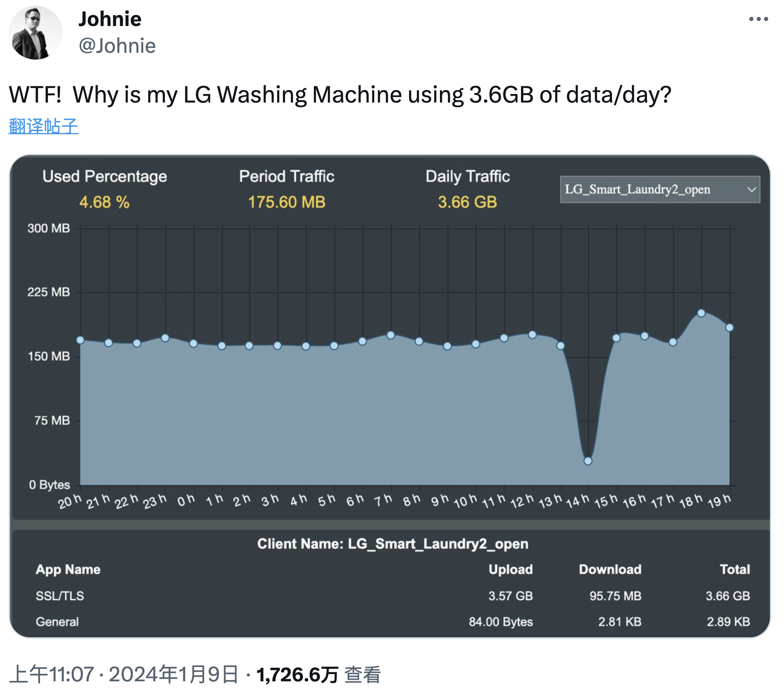Screen dimensions: 784x690
Task: Click the dropdown chevron beside LG_Smart_Laundry2_open
Action: click(x=753, y=189)
